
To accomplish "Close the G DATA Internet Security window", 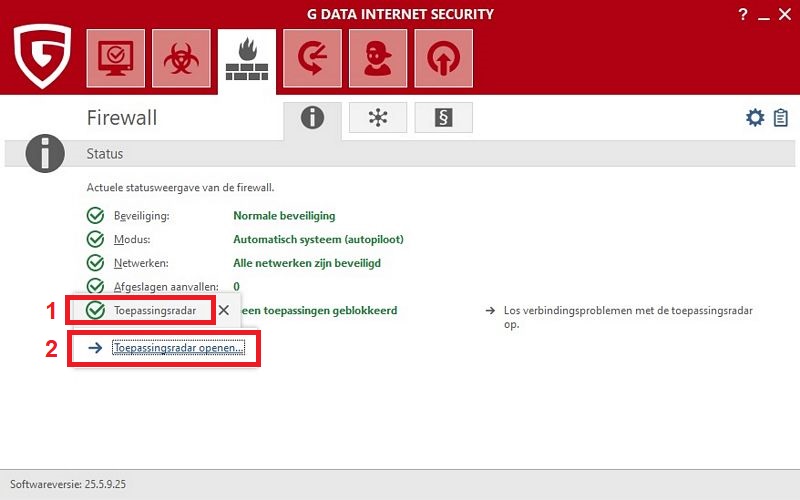I will [x=785, y=14].
